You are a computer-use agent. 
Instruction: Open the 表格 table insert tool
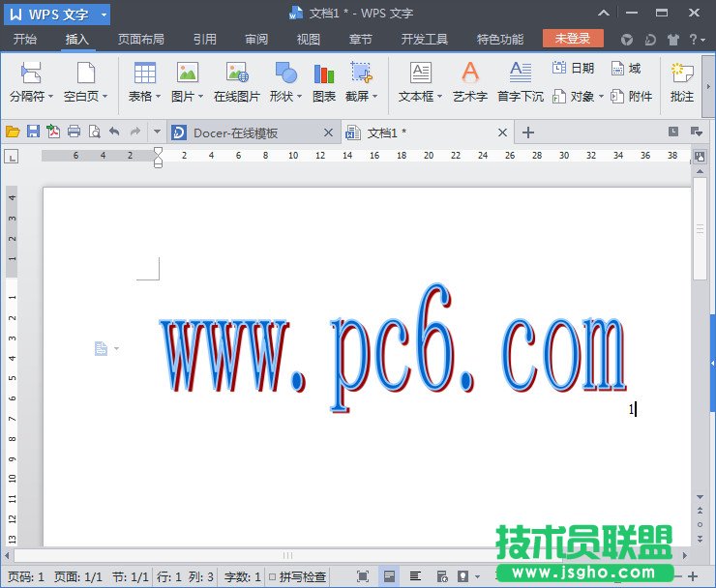(145, 73)
